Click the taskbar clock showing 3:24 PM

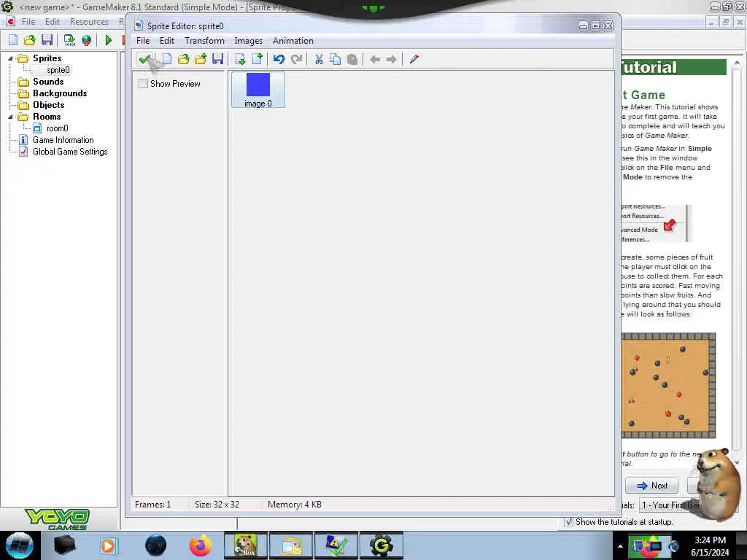[710, 540]
